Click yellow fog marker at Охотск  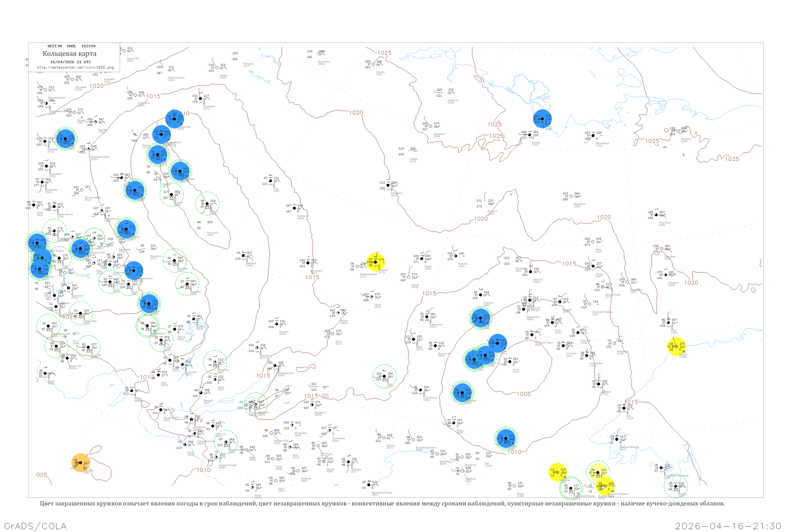pyautogui.click(x=676, y=346)
